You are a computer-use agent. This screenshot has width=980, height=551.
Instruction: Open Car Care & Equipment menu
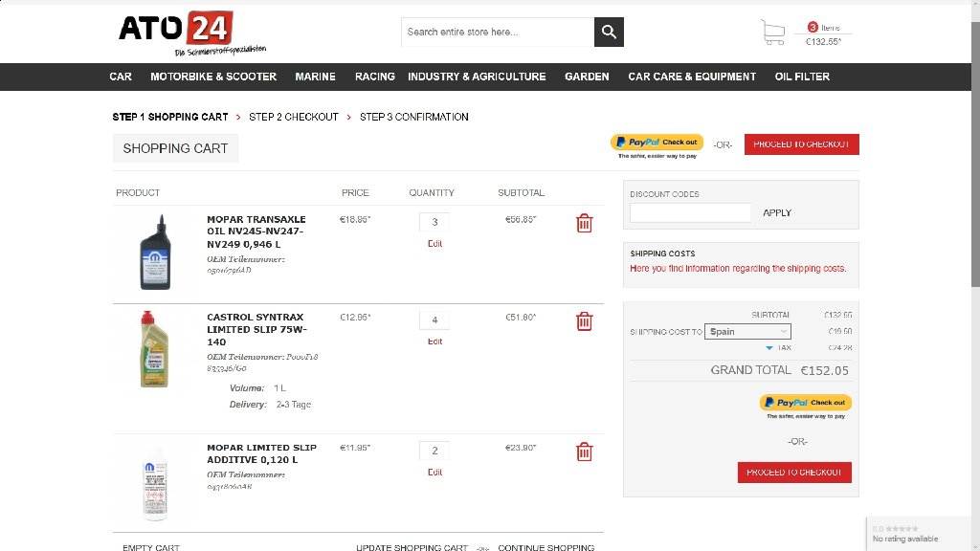pos(692,77)
